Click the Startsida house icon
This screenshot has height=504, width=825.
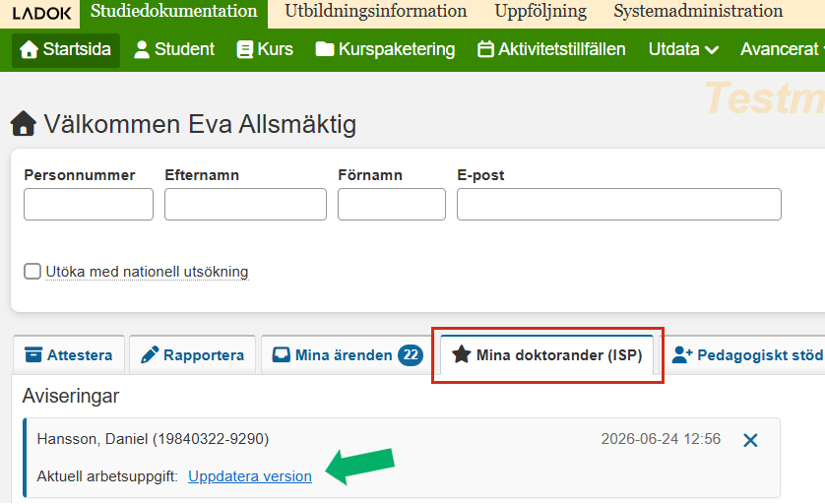[29, 49]
